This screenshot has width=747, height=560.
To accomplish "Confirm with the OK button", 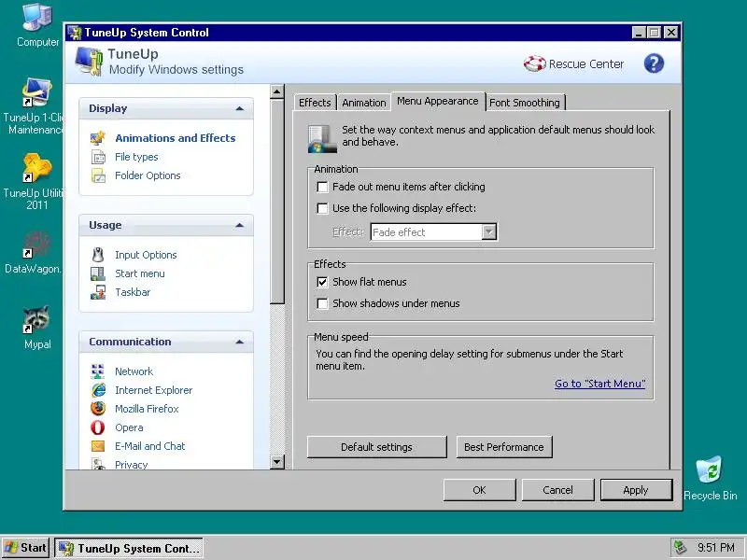I will pyautogui.click(x=479, y=490).
